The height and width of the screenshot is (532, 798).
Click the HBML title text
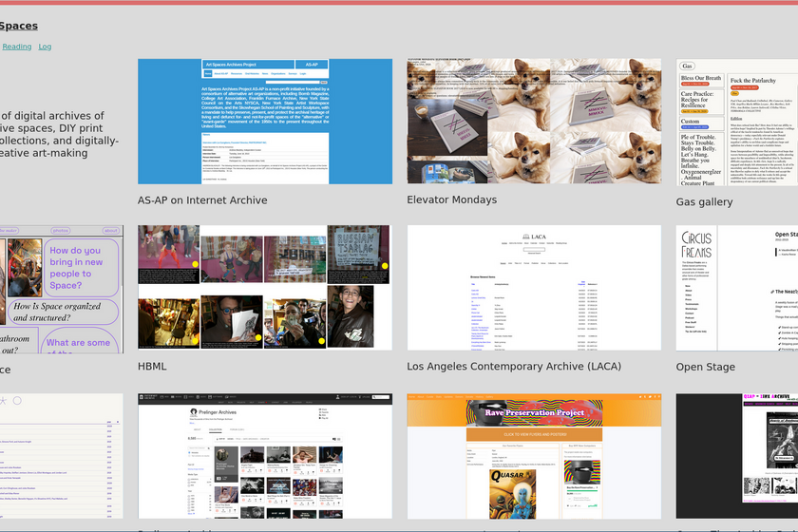point(152,366)
